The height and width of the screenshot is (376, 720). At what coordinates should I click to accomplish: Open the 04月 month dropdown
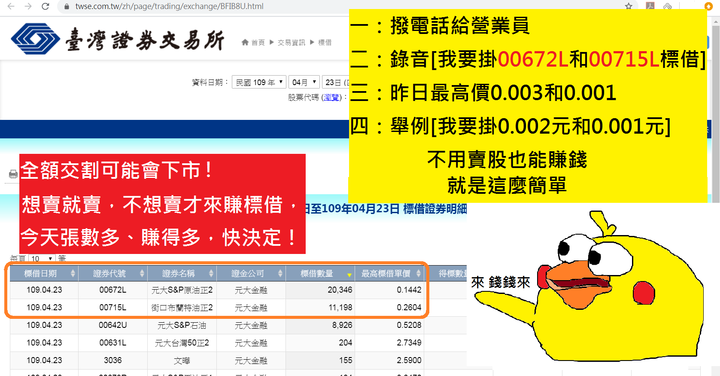pyautogui.click(x=304, y=82)
